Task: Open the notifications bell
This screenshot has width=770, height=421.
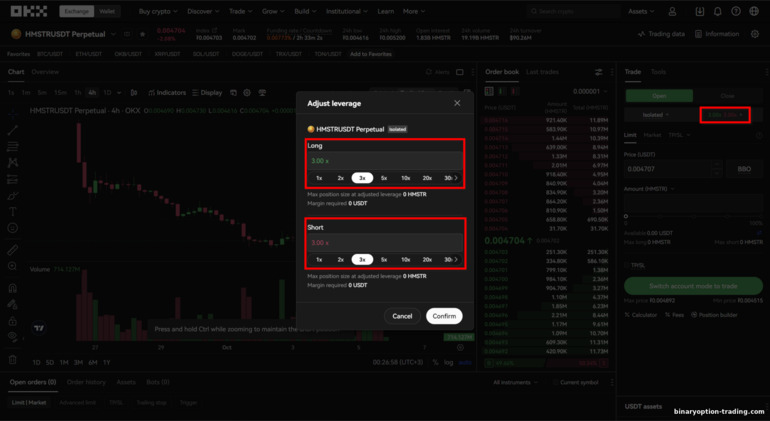Action: tap(718, 11)
